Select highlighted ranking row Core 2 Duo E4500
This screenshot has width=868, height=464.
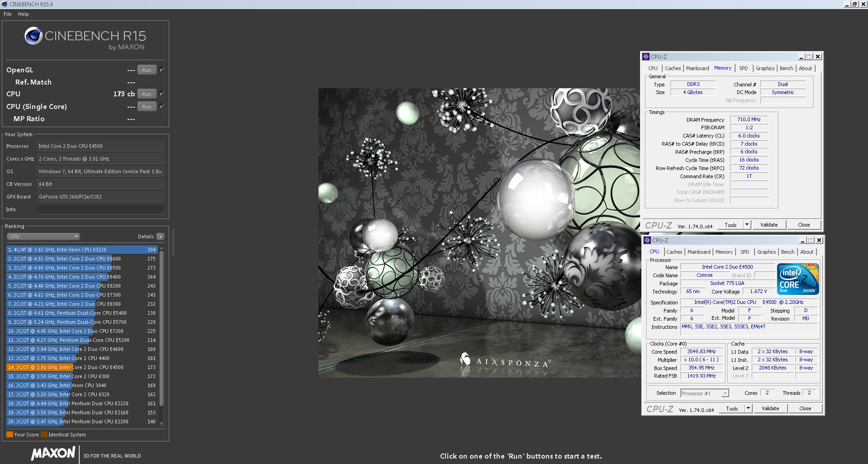[82, 367]
